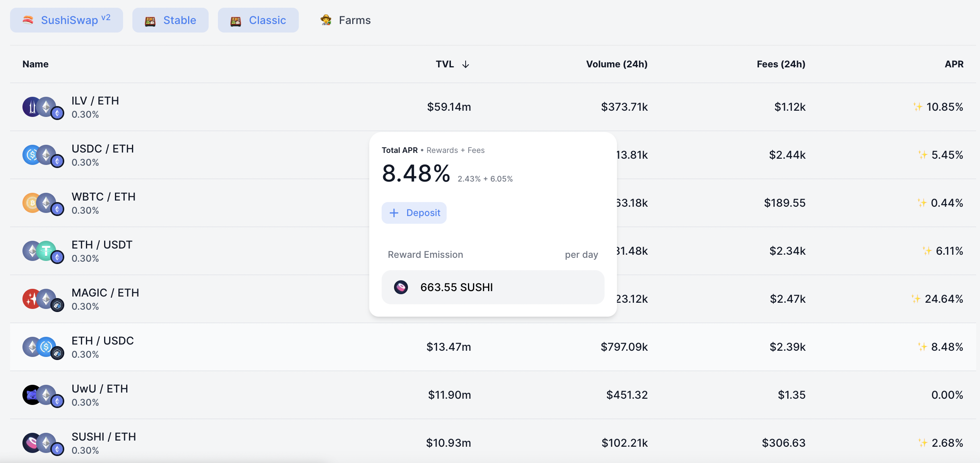980x463 pixels.
Task: Click the sparkle icon next to 24.64% APR
Action: tap(916, 298)
